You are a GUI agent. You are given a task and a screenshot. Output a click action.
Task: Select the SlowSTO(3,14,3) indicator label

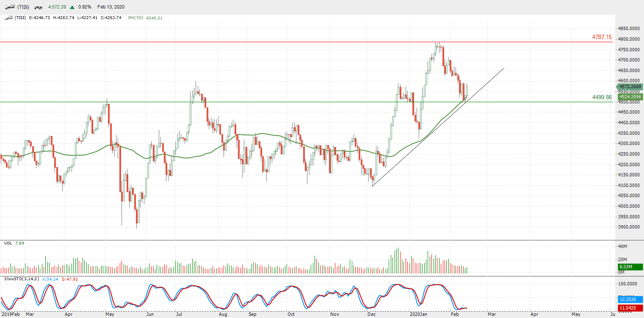(22, 279)
